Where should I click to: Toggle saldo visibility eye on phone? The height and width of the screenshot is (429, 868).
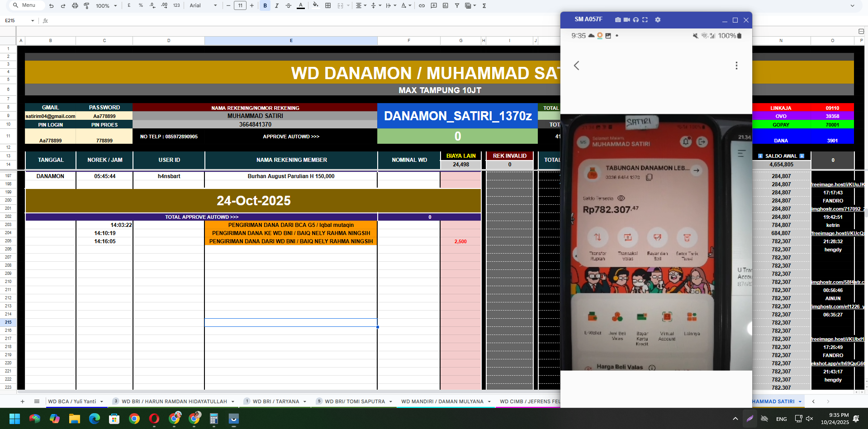[621, 198]
